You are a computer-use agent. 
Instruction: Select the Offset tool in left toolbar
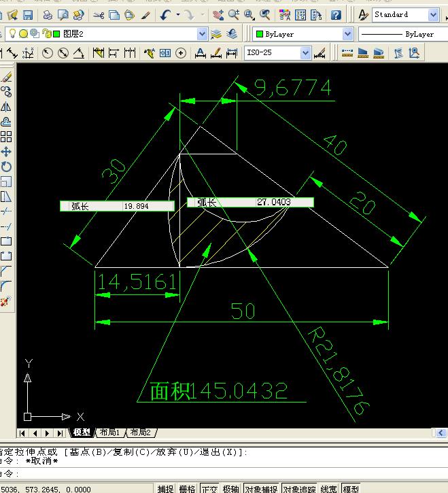tap(6, 122)
